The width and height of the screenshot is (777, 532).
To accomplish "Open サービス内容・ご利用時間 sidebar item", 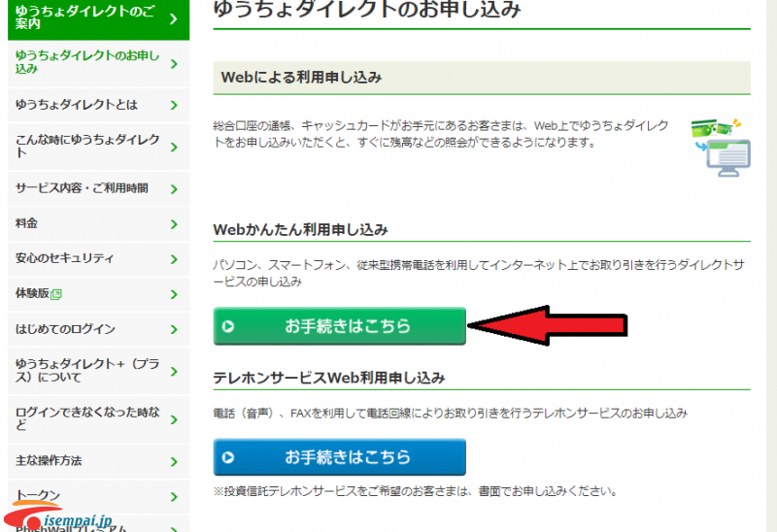I will pyautogui.click(x=99, y=188).
